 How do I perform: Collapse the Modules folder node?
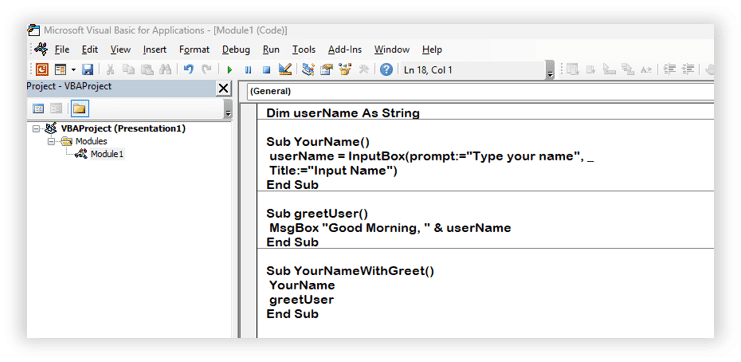[51, 141]
